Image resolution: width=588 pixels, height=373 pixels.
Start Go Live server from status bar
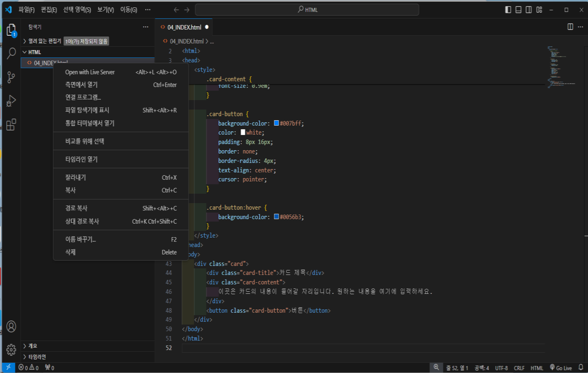tap(561, 368)
